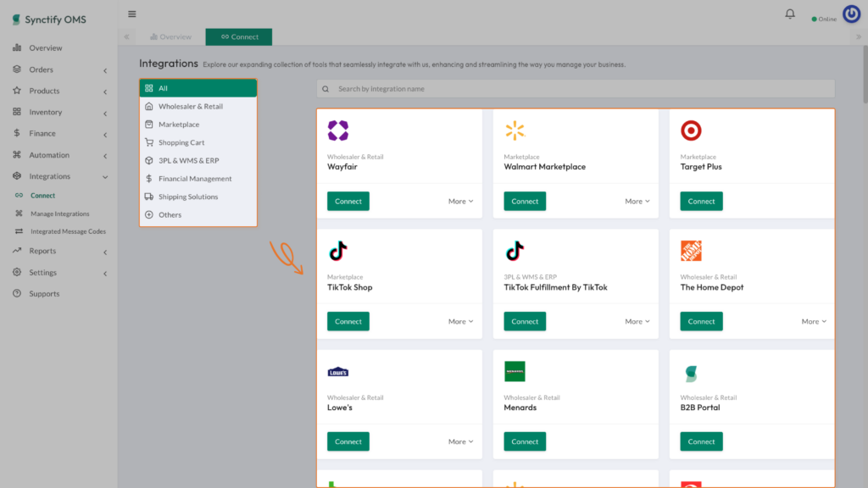Click the Walmart Marketplace logo

(x=515, y=130)
